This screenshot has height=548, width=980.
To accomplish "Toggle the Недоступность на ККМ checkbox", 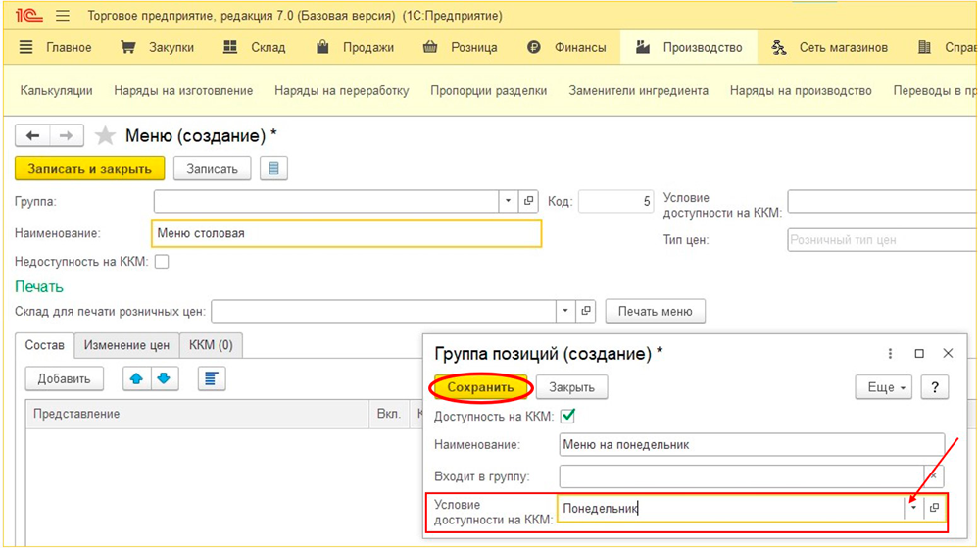I will 162,262.
